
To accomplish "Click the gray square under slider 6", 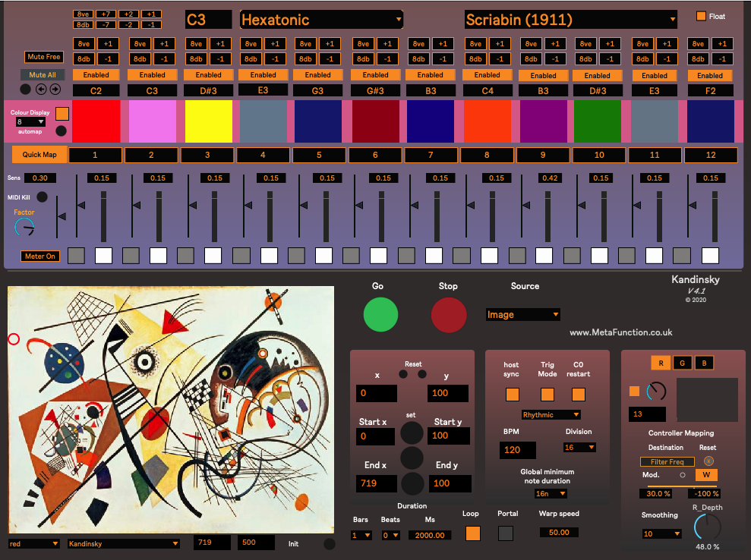I will (351, 256).
